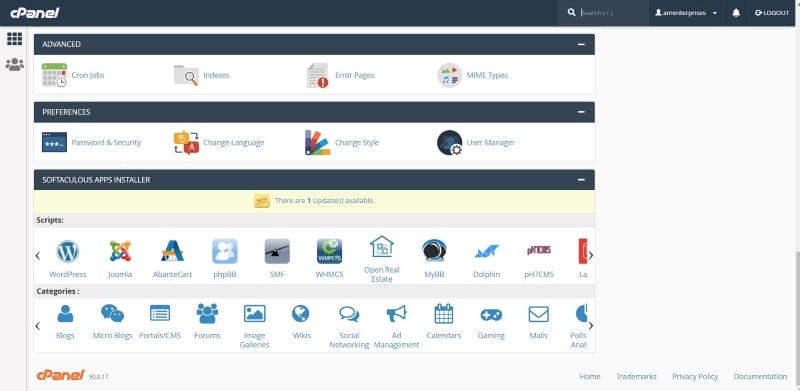The height and width of the screenshot is (391, 800).
Task: Open the Trademarks footer link
Action: click(x=636, y=376)
